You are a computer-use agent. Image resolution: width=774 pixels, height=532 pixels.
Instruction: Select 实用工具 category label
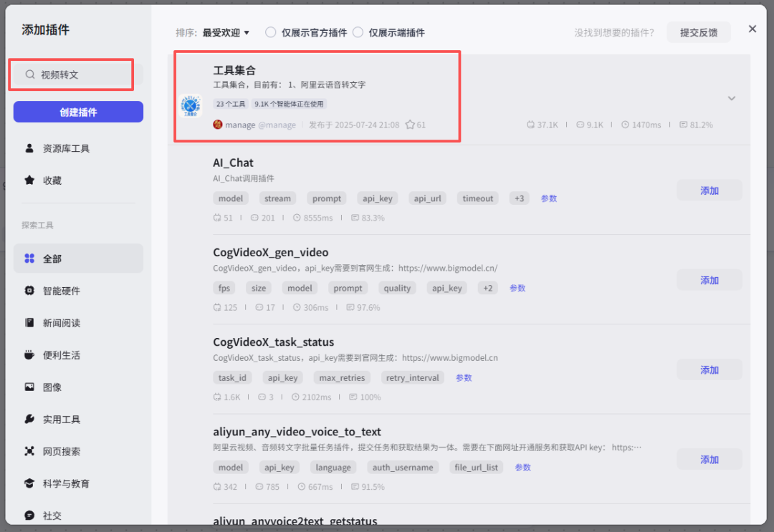tap(61, 419)
